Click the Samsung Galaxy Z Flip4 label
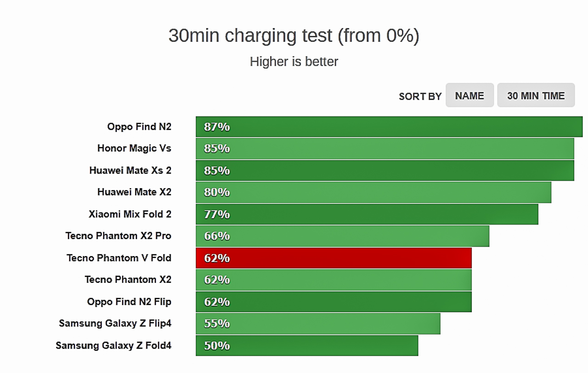Viewport: 588px width, 373px height. tap(115, 323)
